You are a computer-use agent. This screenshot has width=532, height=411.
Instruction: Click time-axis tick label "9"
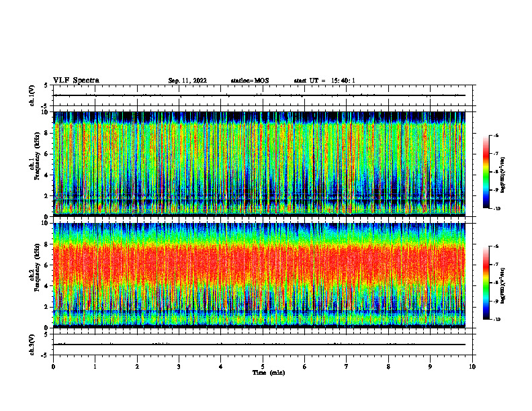pyautogui.click(x=430, y=367)
